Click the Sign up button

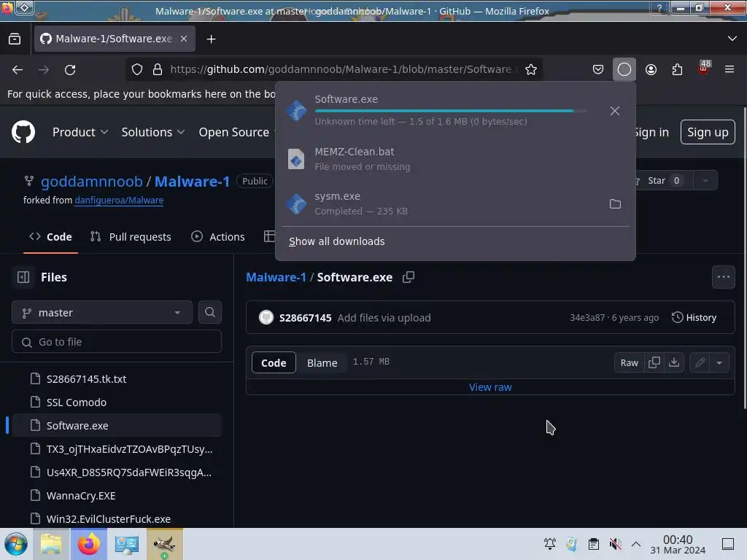pyautogui.click(x=708, y=132)
